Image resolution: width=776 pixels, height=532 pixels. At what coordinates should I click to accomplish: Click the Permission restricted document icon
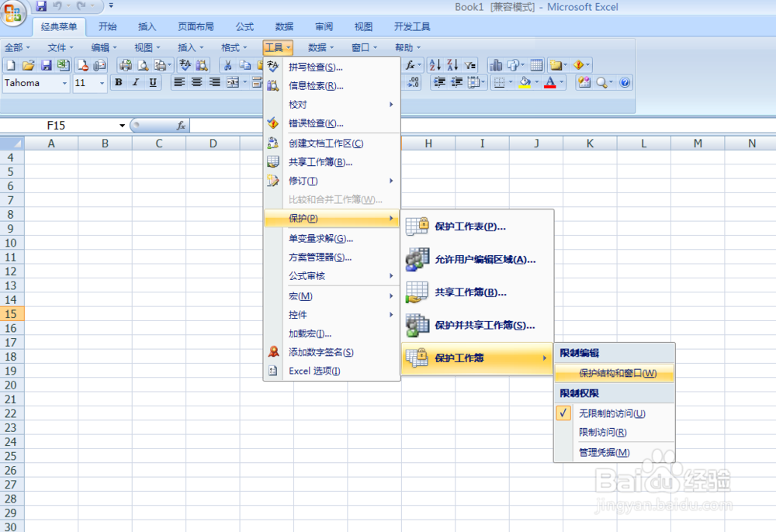[82, 65]
